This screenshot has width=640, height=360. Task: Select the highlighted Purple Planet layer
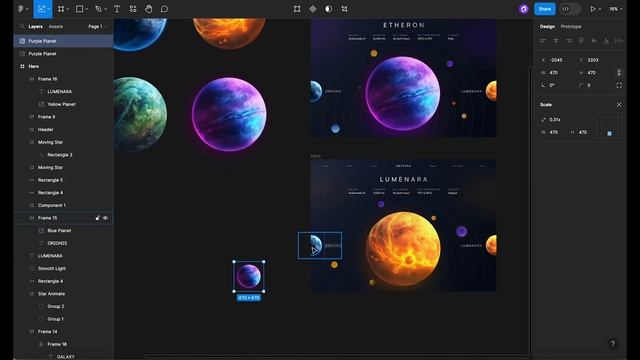(64, 41)
